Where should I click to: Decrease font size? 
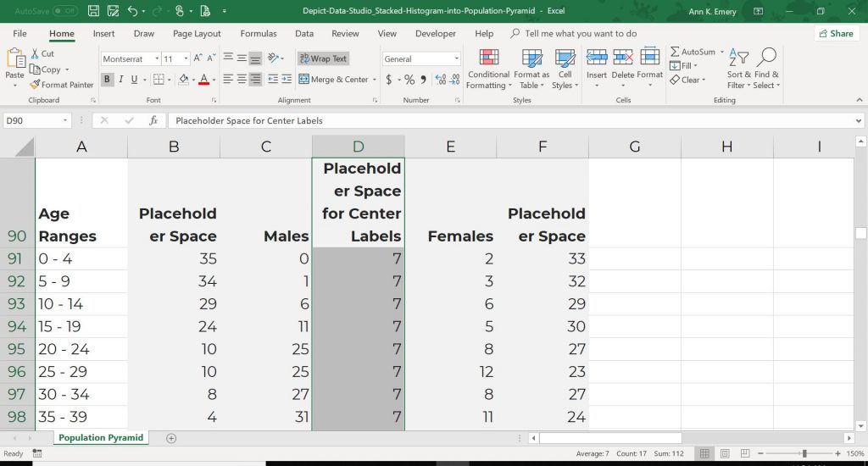(x=211, y=58)
